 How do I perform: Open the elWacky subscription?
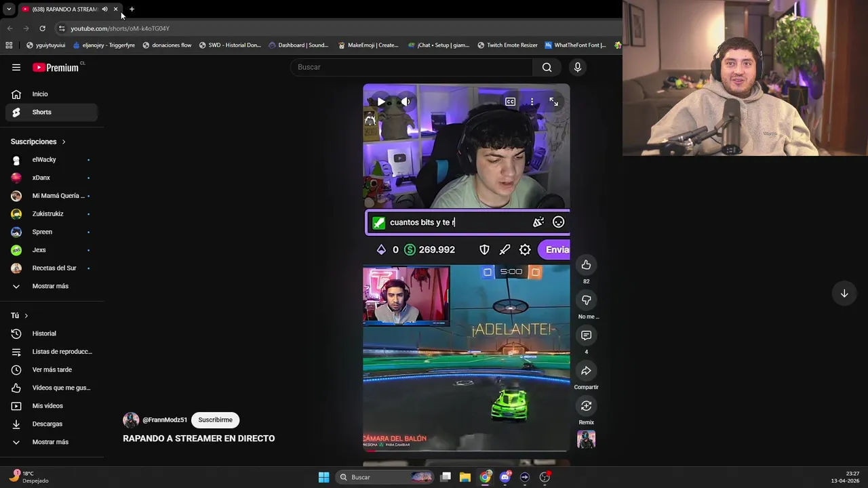click(52, 159)
